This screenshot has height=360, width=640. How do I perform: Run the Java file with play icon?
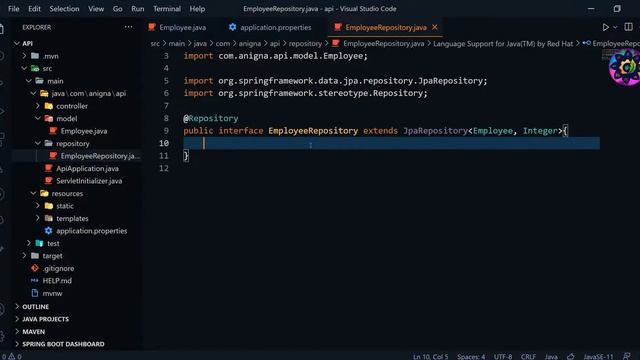605,27
